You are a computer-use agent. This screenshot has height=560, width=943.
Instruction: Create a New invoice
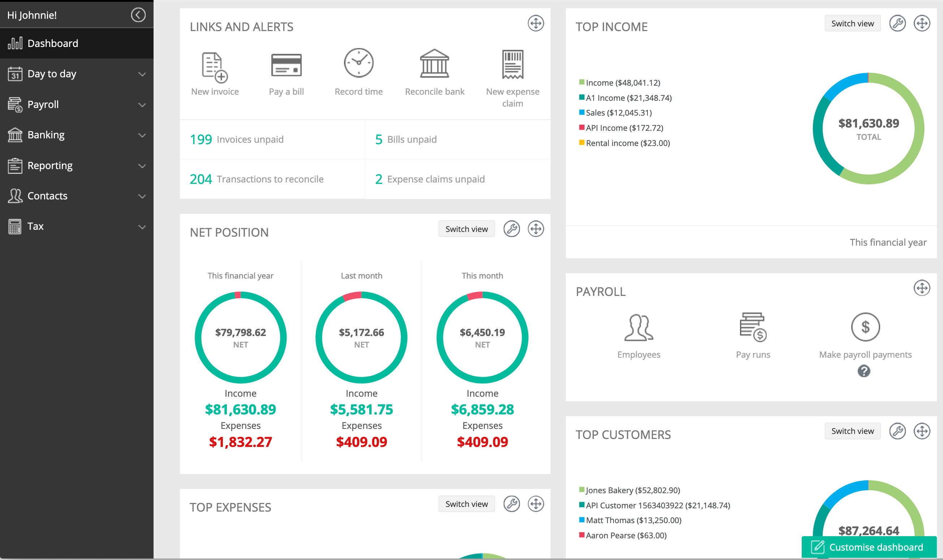coord(215,73)
